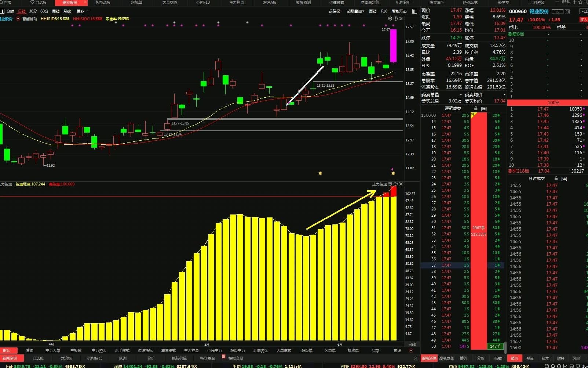Select 报价 tab at bottom right

515,358
